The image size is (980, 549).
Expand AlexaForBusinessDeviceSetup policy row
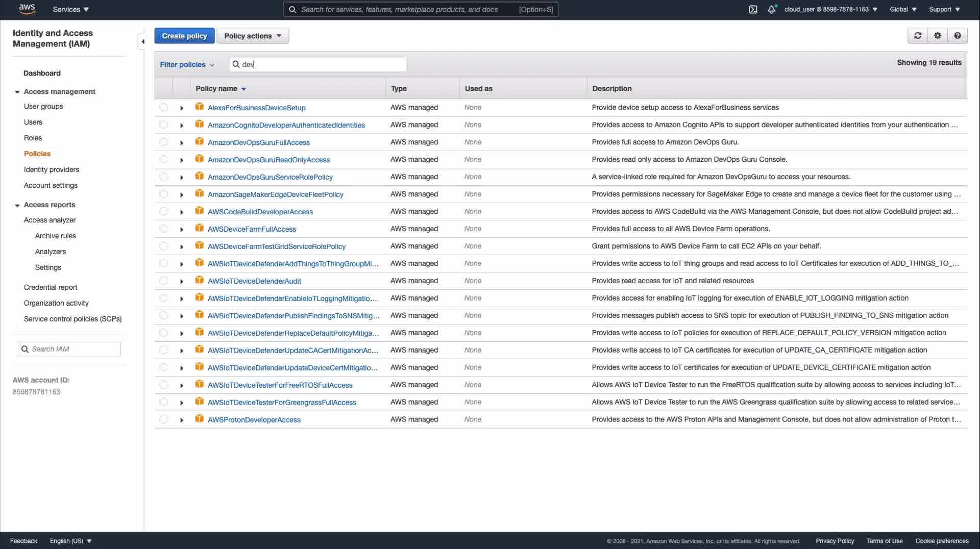pyautogui.click(x=182, y=108)
